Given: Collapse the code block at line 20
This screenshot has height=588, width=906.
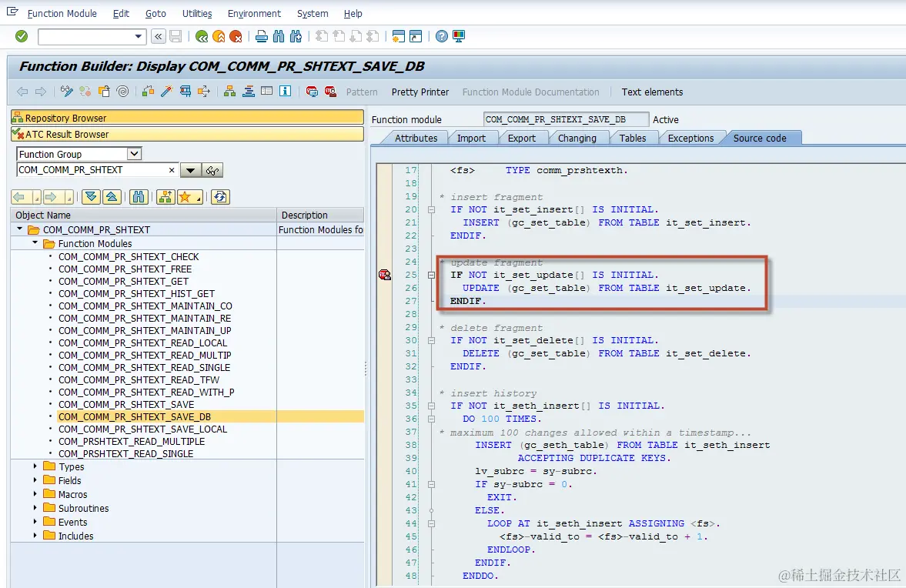Looking at the screenshot, I should pyautogui.click(x=432, y=210).
